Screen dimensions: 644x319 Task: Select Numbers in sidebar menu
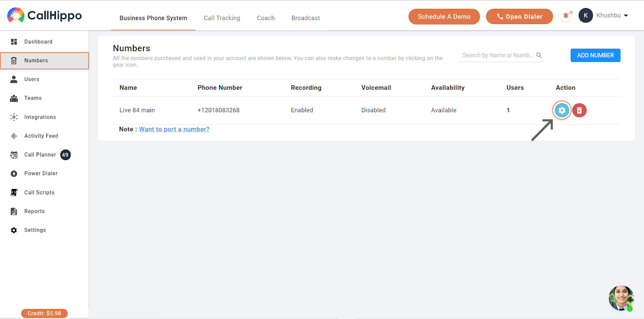44,61
